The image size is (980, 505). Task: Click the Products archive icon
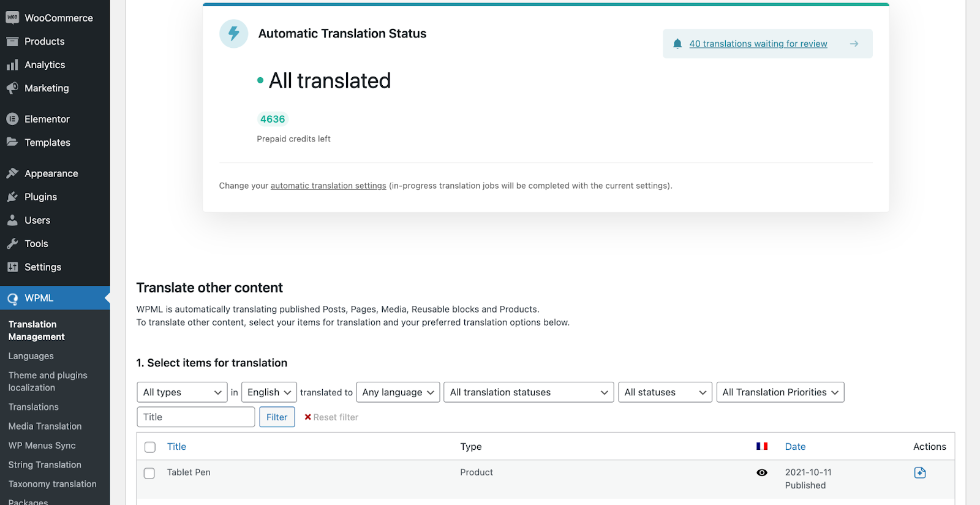(x=12, y=42)
